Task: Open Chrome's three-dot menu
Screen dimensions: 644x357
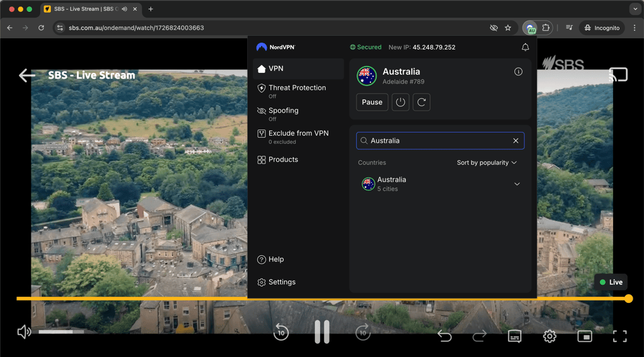Action: pos(635,28)
